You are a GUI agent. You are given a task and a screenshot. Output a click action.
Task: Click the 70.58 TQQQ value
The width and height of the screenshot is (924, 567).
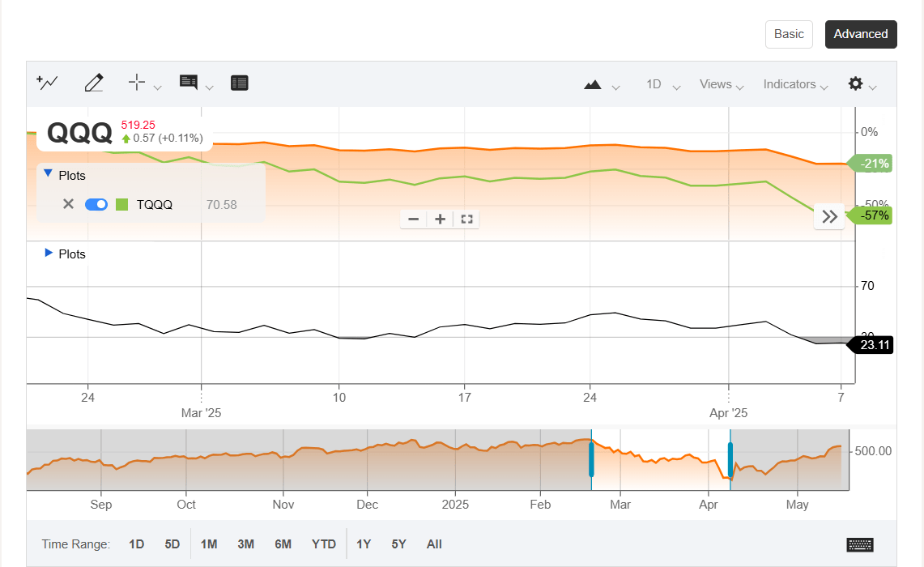point(222,204)
